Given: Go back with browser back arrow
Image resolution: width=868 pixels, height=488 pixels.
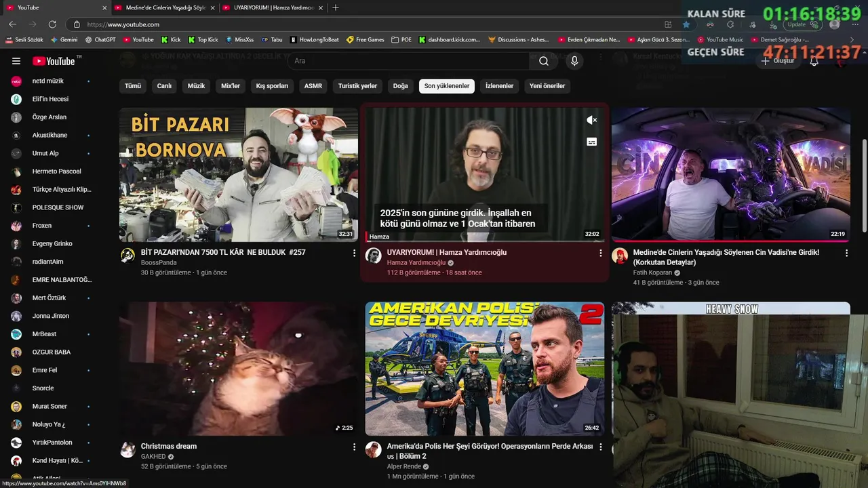Looking at the screenshot, I should click(x=12, y=24).
